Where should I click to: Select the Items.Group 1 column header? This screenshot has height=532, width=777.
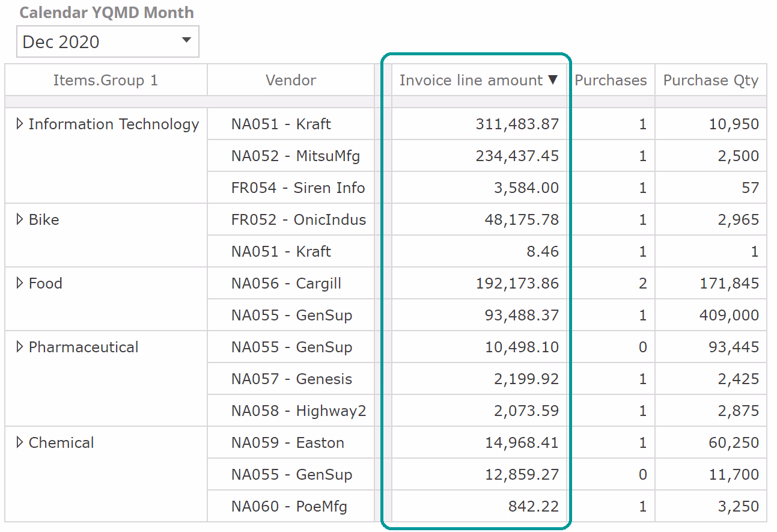click(x=106, y=80)
